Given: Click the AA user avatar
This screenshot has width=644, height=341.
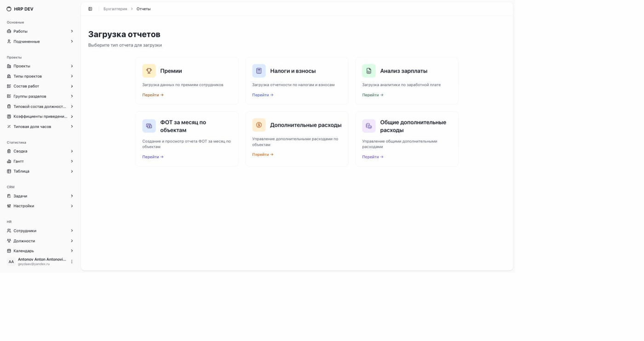Looking at the screenshot, I should 11,262.
